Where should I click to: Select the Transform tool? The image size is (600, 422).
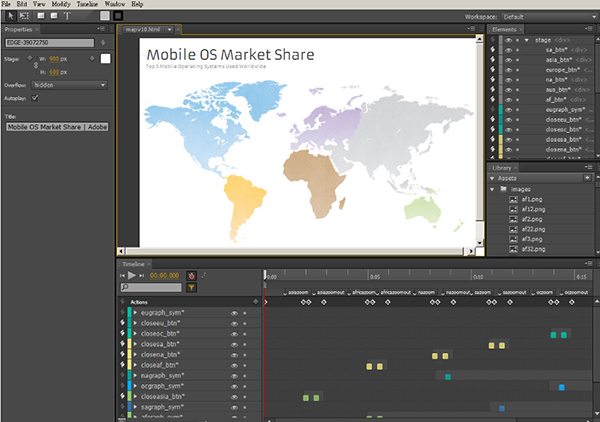(x=23, y=16)
